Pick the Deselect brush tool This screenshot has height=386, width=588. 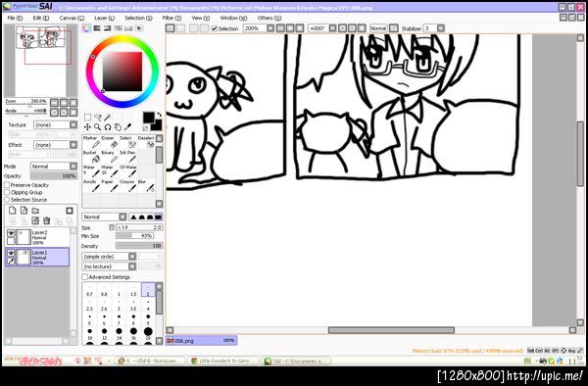pos(146,142)
